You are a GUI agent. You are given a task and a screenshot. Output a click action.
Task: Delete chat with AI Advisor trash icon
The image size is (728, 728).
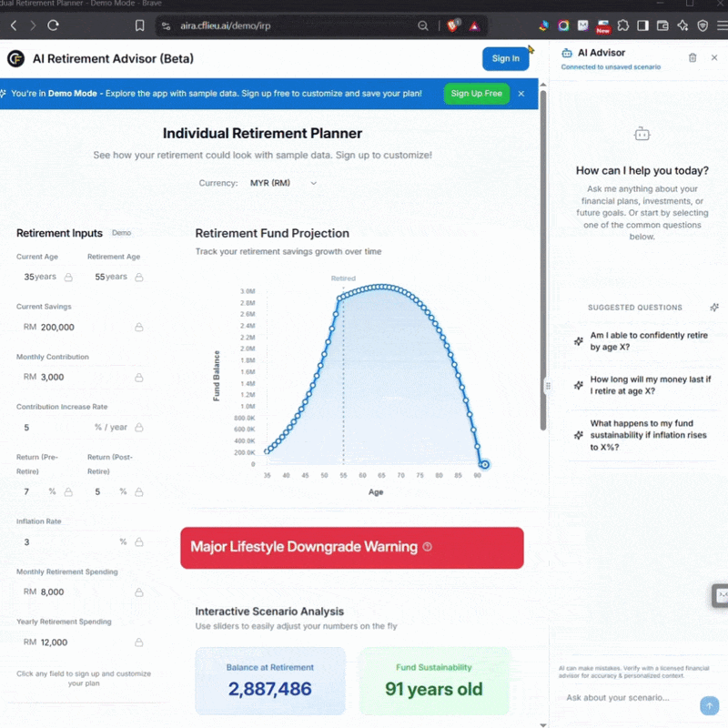[x=693, y=57]
